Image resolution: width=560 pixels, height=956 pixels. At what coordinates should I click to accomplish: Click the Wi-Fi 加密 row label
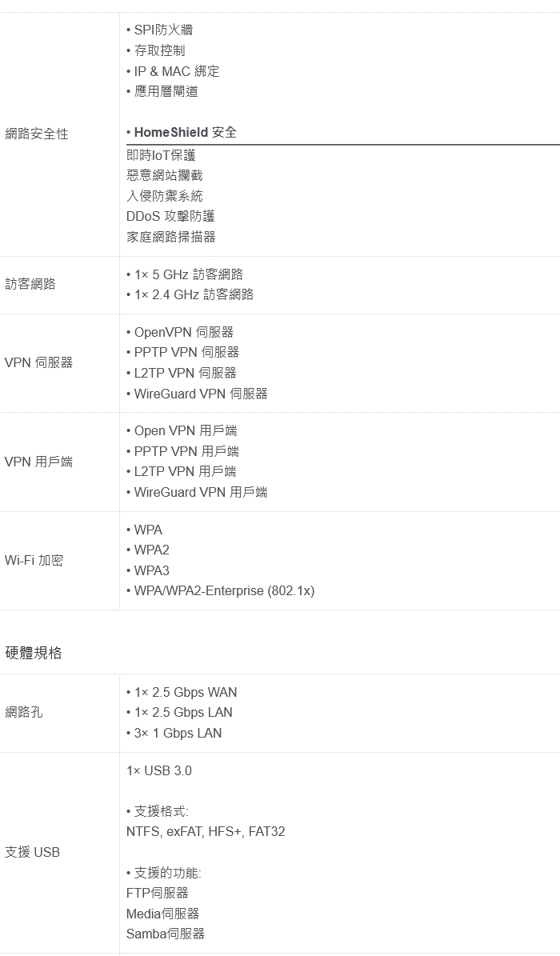pos(34,560)
